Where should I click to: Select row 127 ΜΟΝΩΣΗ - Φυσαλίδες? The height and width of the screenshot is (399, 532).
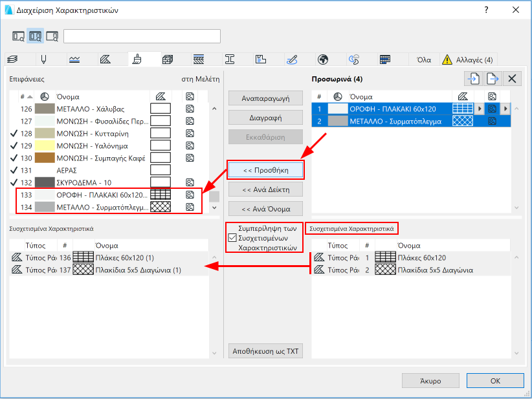(109, 121)
